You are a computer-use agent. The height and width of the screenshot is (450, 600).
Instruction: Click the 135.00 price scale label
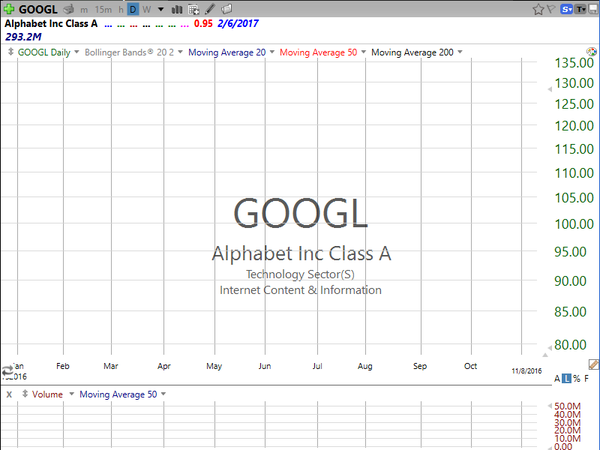(574, 63)
